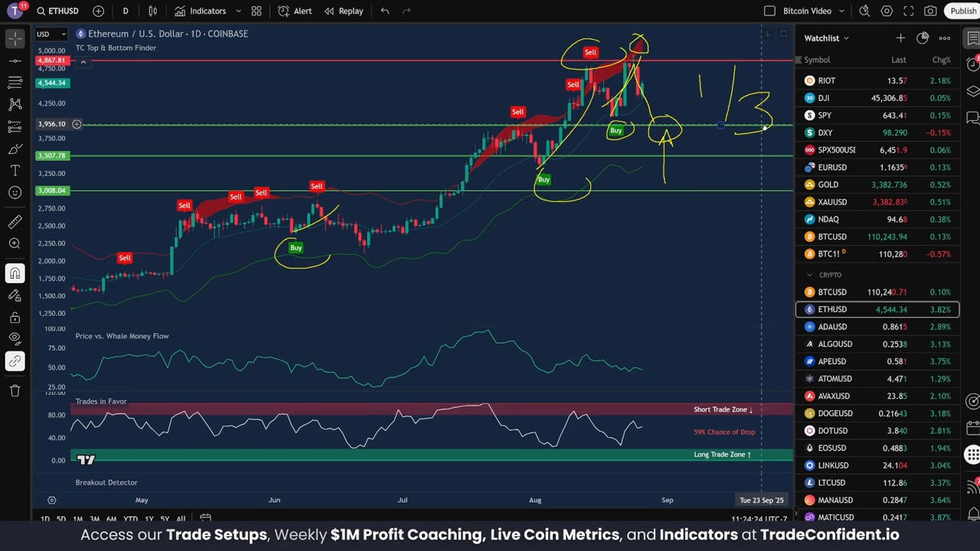Open the quick search icon

pyautogui.click(x=864, y=11)
